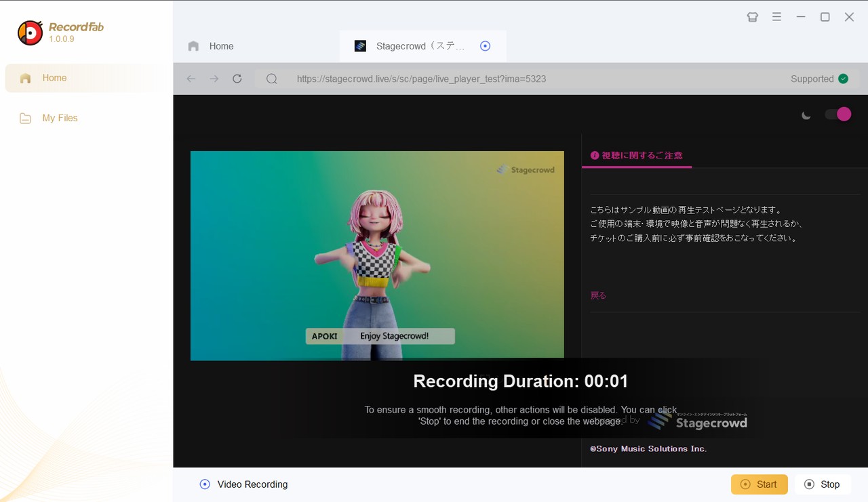The width and height of the screenshot is (868, 502).
Task: Click the green Supported checkmark badge
Action: tap(843, 79)
